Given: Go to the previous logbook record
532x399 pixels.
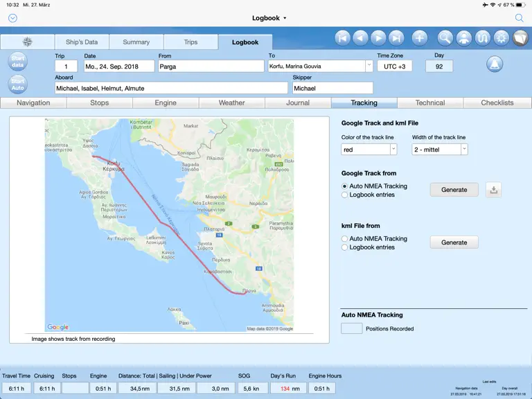Looking at the screenshot, I should 360,38.
